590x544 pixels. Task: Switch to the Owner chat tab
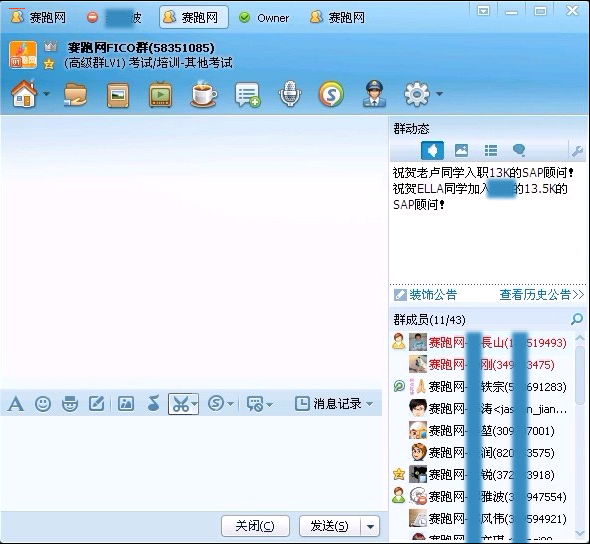(265, 17)
